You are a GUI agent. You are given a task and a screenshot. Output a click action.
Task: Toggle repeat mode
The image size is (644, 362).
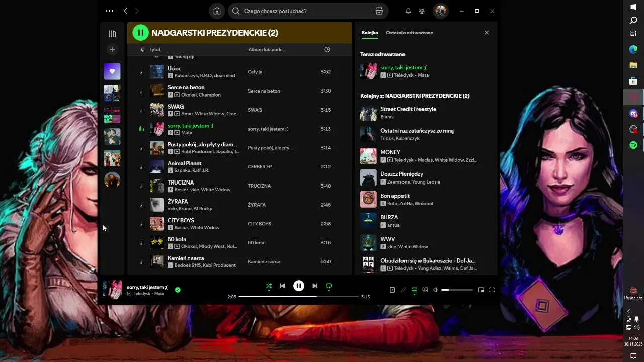(329, 286)
